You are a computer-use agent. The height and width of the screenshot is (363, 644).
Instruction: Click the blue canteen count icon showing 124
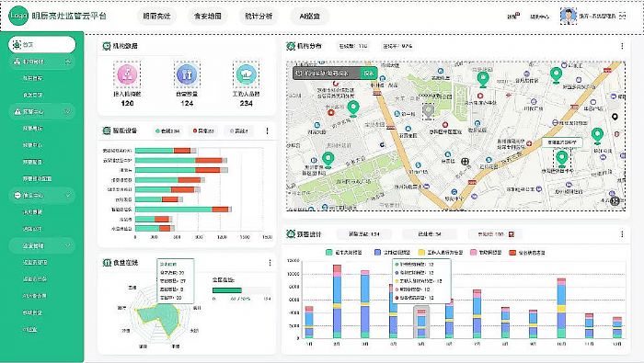pos(187,74)
